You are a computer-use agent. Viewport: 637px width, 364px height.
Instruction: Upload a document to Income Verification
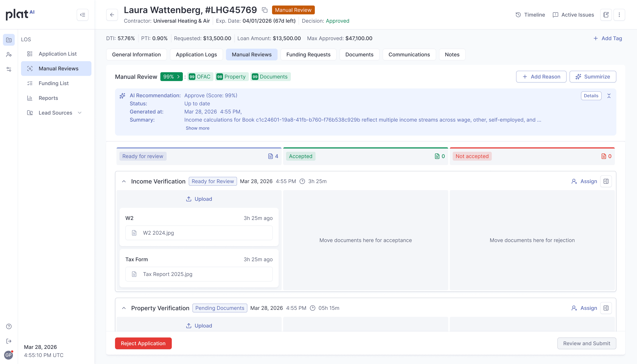tap(199, 199)
